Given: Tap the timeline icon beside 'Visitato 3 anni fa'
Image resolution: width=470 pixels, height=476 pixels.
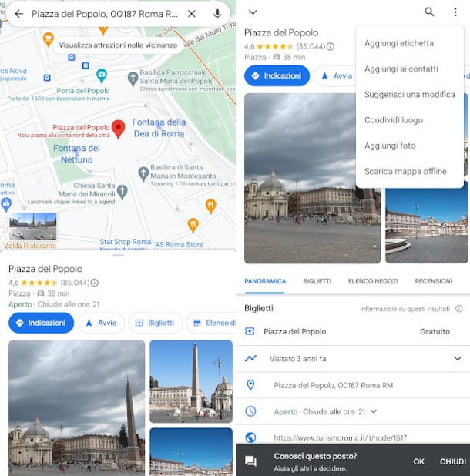Looking at the screenshot, I should (250, 358).
